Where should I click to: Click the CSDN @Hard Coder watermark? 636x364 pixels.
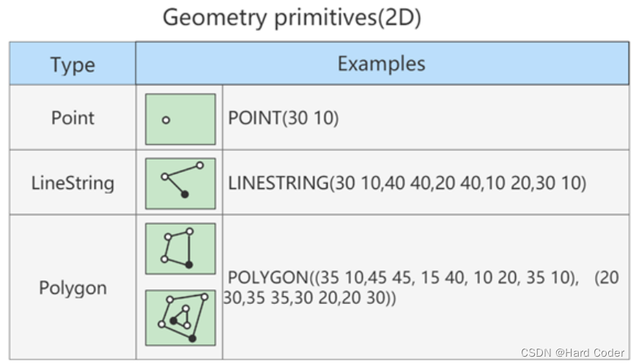tap(573, 353)
